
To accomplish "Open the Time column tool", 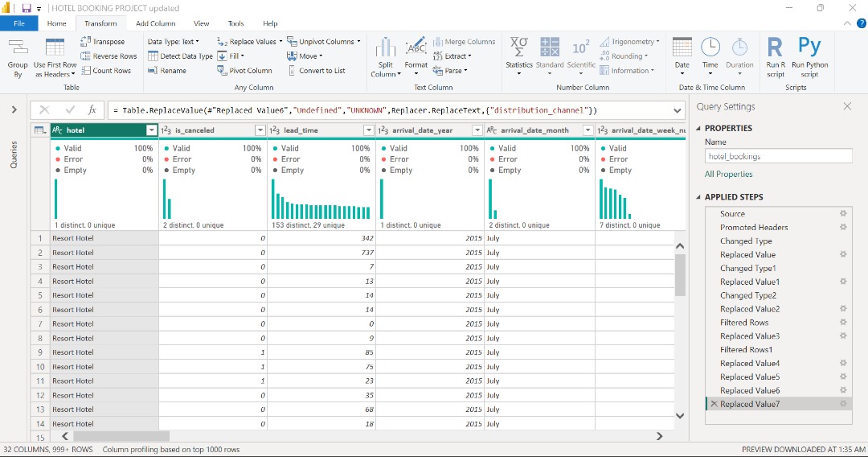I will pos(710,57).
